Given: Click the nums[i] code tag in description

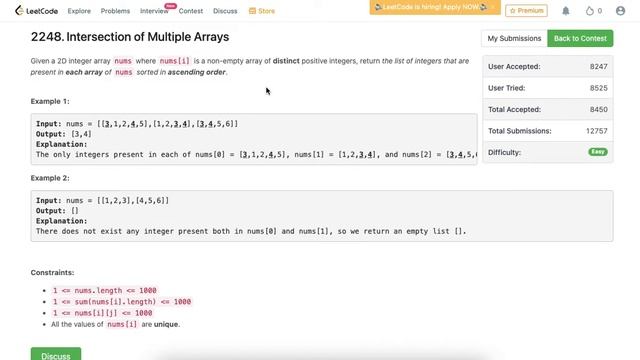Looking at the screenshot, I should 174,61.
